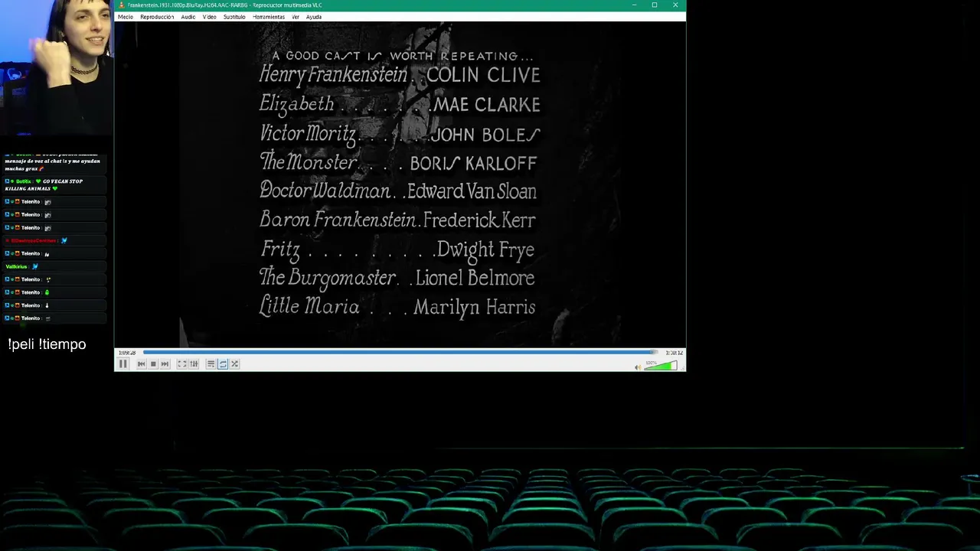Close the VLC player window

pyautogui.click(x=675, y=5)
